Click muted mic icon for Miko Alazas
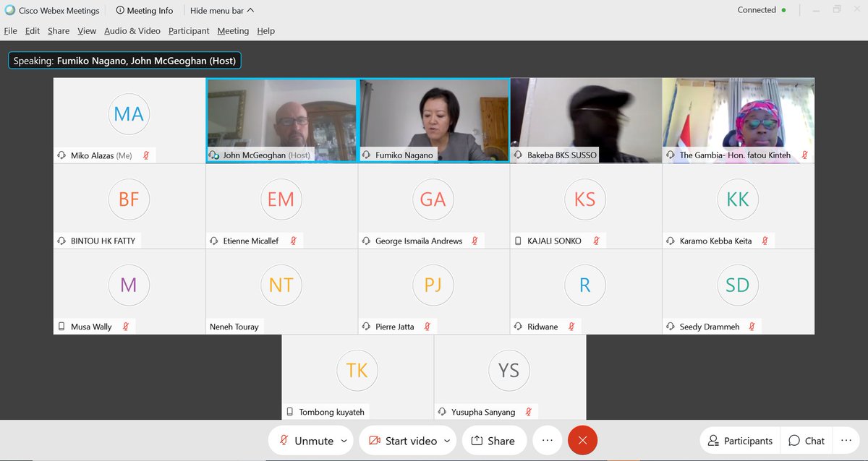Viewport: 868px width, 461px height. [145, 155]
